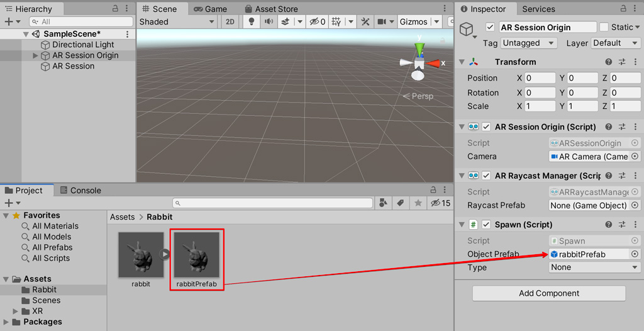This screenshot has height=331, width=644.
Task: Click the Position X field
Action: 540,78
